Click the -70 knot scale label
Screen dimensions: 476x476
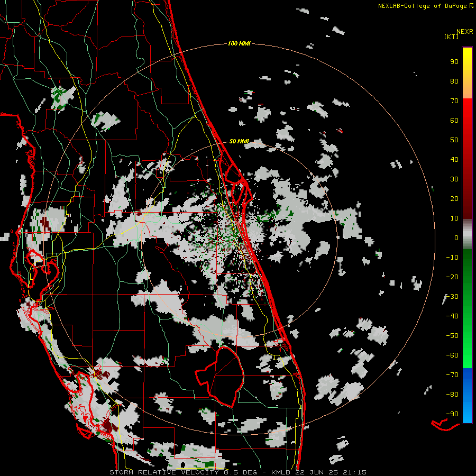click(x=452, y=375)
